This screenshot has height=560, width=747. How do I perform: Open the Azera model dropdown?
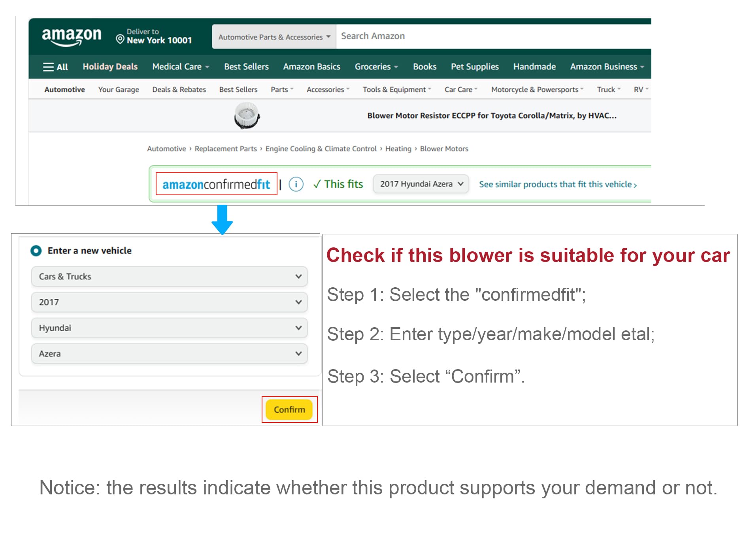[x=169, y=354]
